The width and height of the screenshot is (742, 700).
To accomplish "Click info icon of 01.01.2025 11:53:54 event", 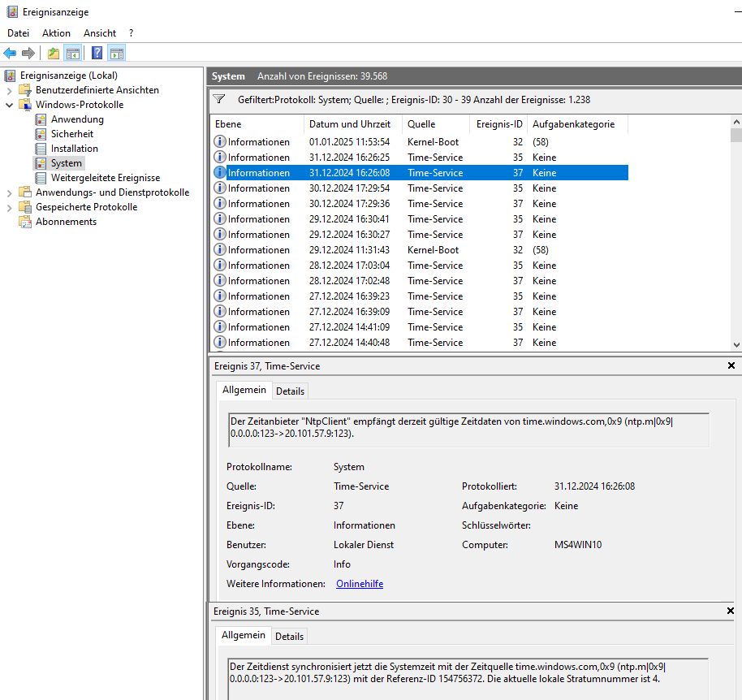I will 219,141.
